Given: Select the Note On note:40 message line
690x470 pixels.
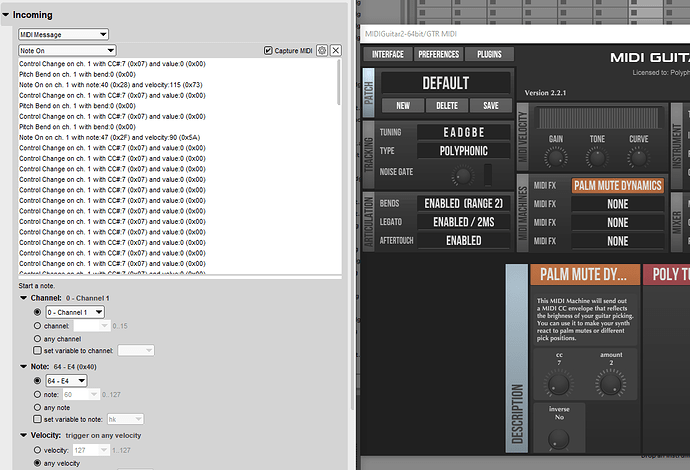Looking at the screenshot, I should (110, 85).
